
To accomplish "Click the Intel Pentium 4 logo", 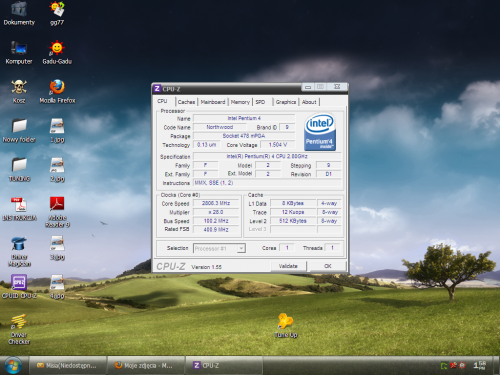I will point(320,132).
